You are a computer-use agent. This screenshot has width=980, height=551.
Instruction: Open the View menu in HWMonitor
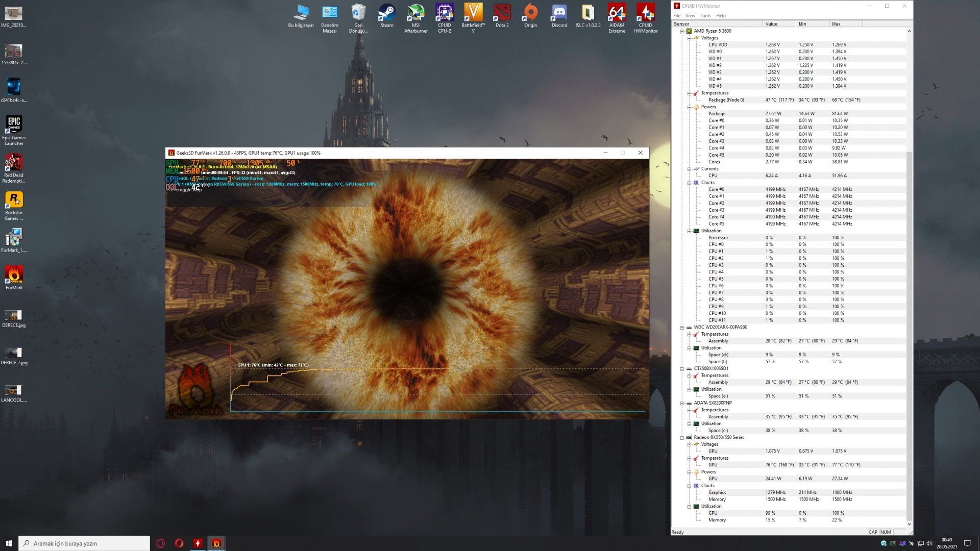[690, 16]
